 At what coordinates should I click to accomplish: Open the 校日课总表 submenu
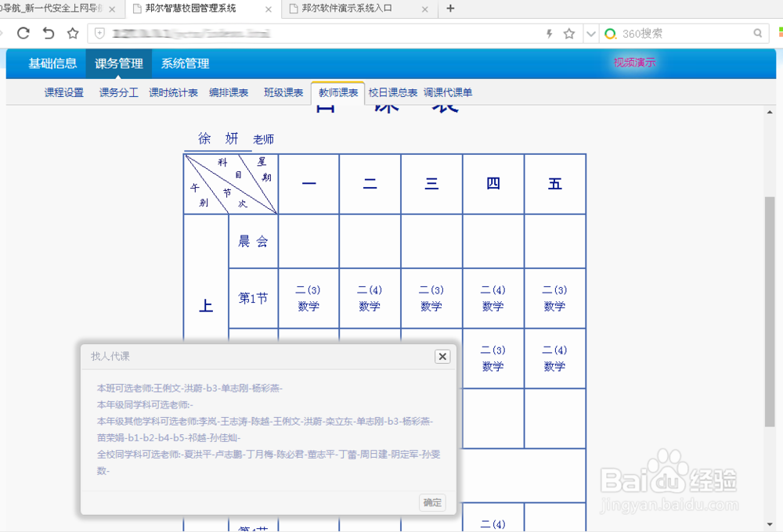(392, 92)
